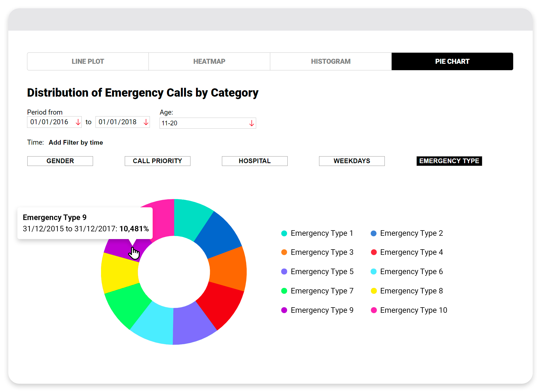The image size is (541, 392).
Task: Click the Emergency Type 1 legend dot
Action: point(284,233)
